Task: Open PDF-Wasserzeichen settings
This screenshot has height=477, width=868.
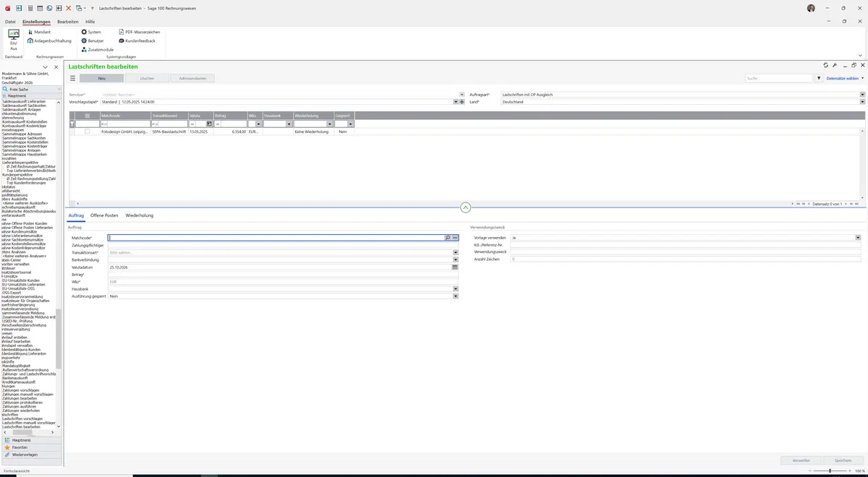Action: tap(139, 32)
